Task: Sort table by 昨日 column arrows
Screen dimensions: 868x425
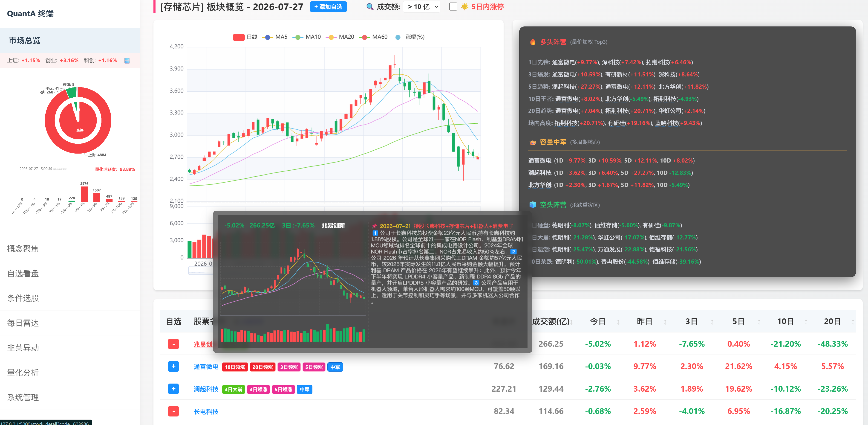Action: click(x=665, y=322)
